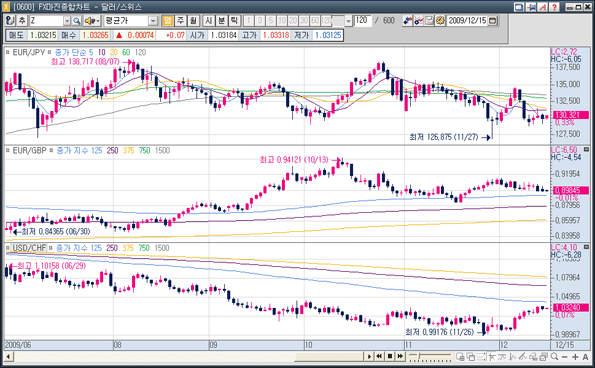Click the scrollbar left arrow
The width and height of the screenshot is (595, 368).
pos(8,357)
